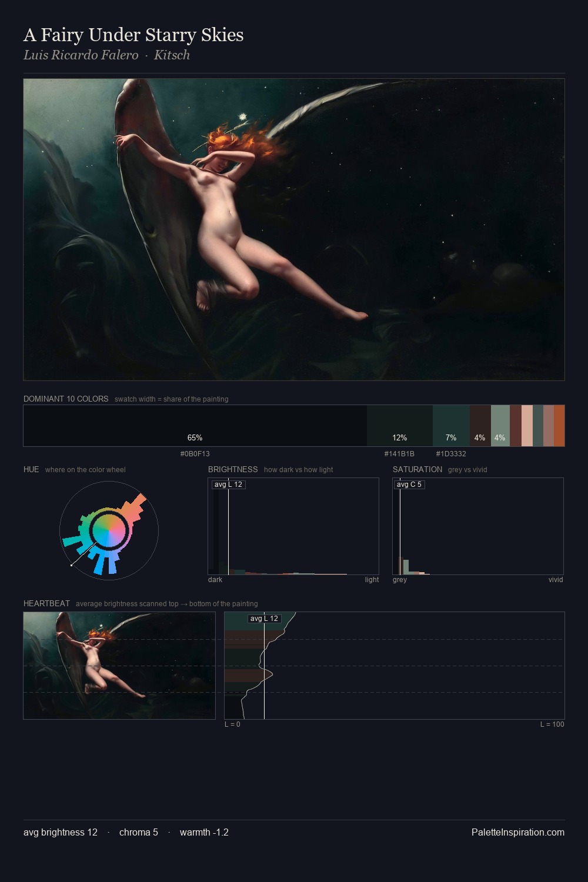The width and height of the screenshot is (588, 882).
Task: Click the BRIGHTNESS section heading
Action: point(233,469)
